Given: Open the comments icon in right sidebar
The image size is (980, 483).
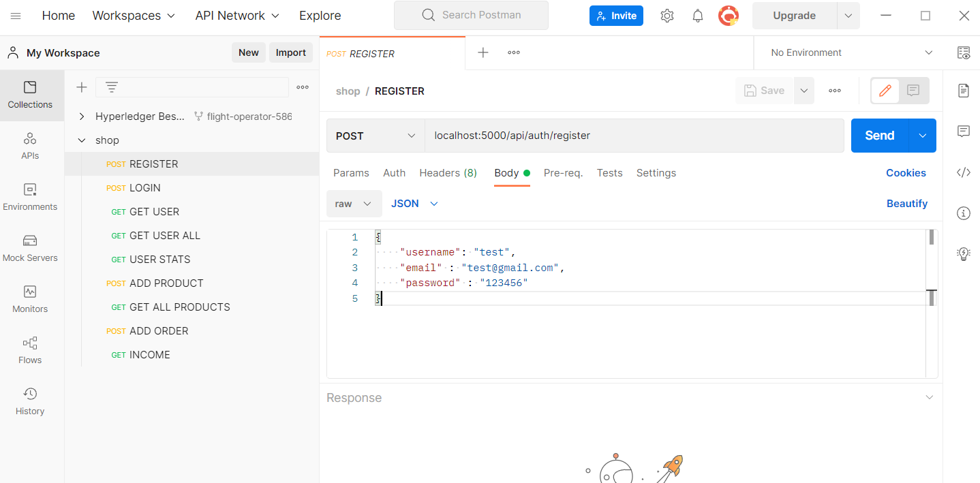Looking at the screenshot, I should [x=963, y=131].
